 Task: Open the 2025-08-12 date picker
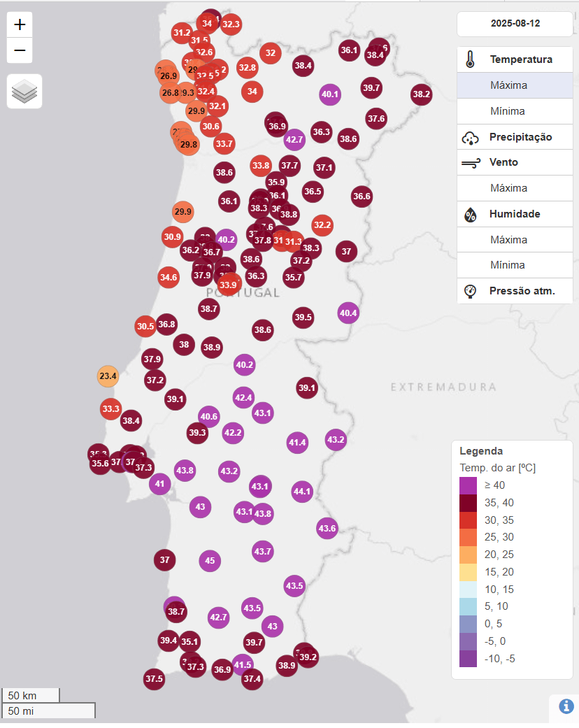[x=515, y=24]
